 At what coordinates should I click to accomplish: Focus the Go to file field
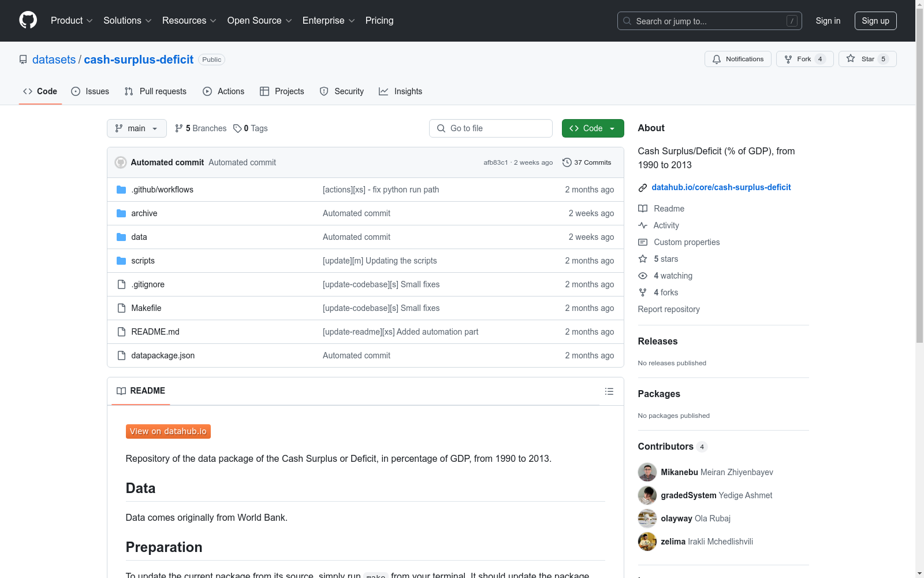point(491,128)
